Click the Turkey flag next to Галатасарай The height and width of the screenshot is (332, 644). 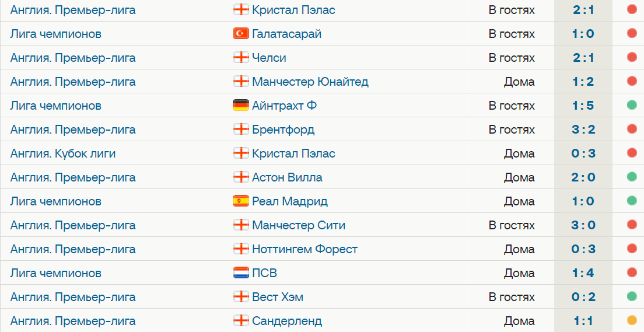coord(240,34)
